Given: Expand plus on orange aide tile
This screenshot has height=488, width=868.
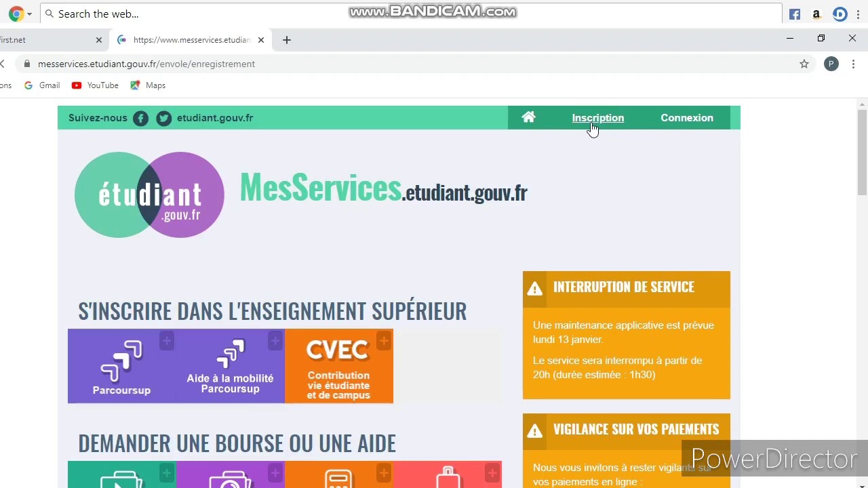Looking at the screenshot, I should click(x=384, y=472).
